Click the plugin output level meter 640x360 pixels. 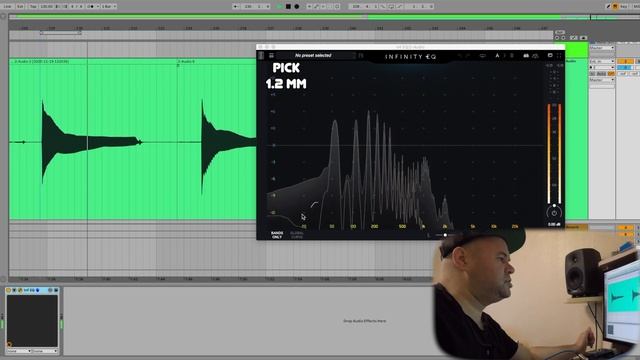point(554,153)
